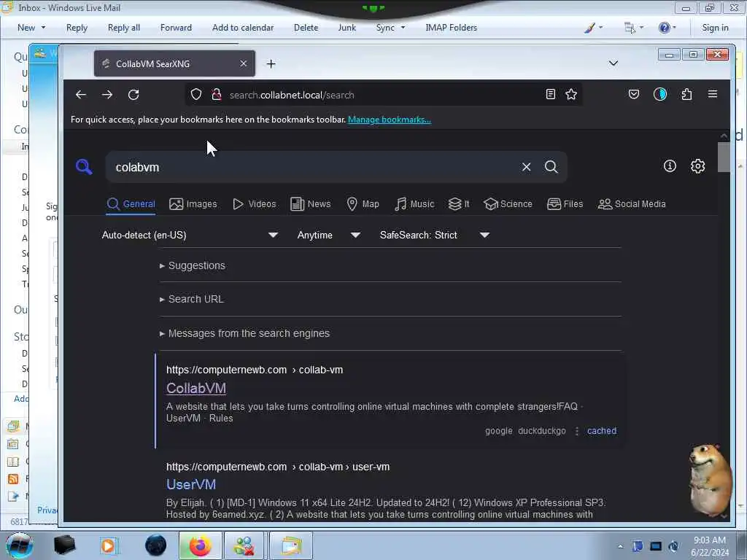Submit search with the magnifier button
This screenshot has height=560, width=747.
point(551,167)
